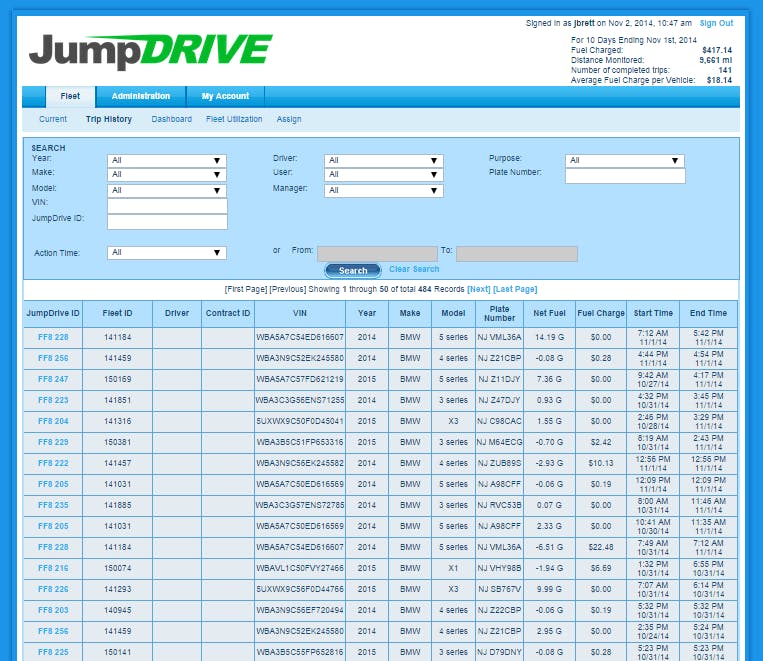The image size is (763, 661).
Task: Open the Action Time dropdown
Action: coord(166,253)
